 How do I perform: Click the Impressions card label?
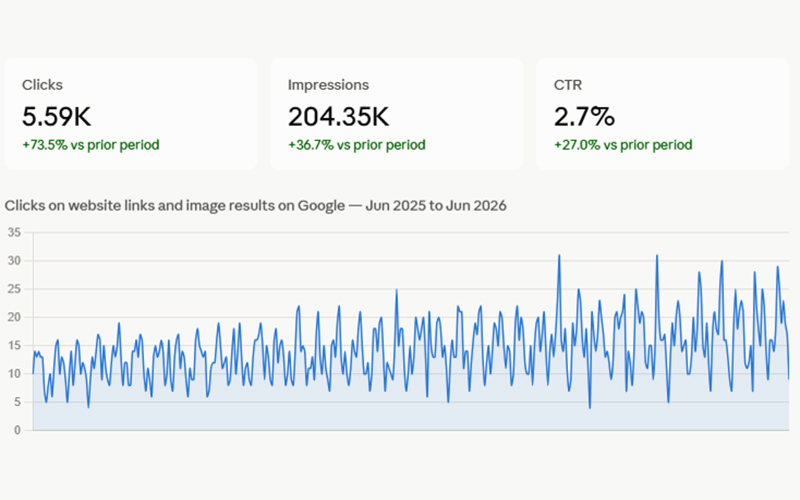(328, 85)
